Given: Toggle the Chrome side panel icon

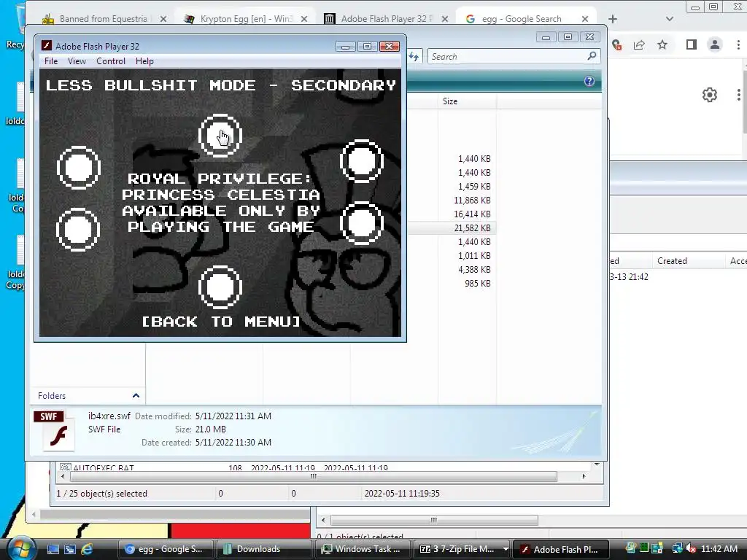Looking at the screenshot, I should coord(692,44).
